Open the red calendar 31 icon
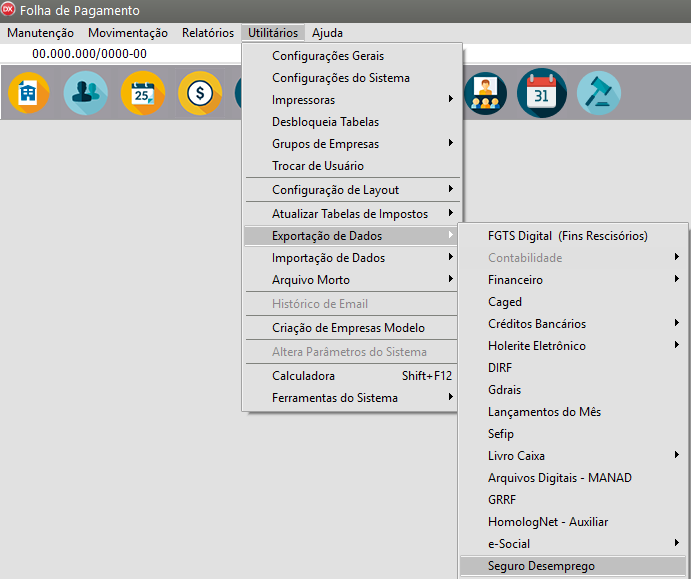This screenshot has height=579, width=691. pyautogui.click(x=541, y=94)
